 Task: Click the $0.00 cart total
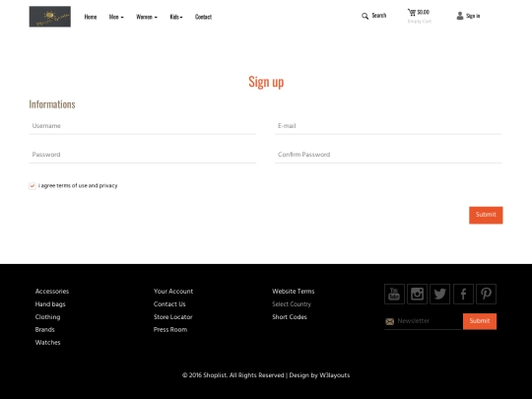423,12
